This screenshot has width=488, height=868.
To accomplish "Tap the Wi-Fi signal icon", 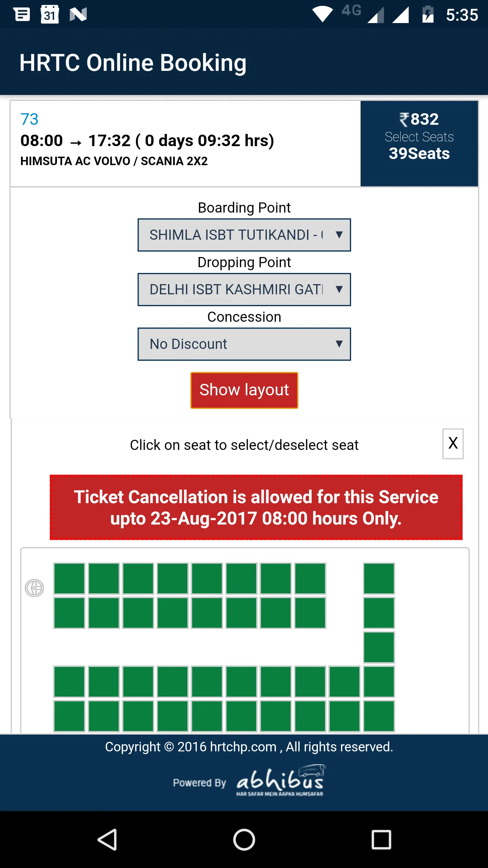I will (x=322, y=15).
